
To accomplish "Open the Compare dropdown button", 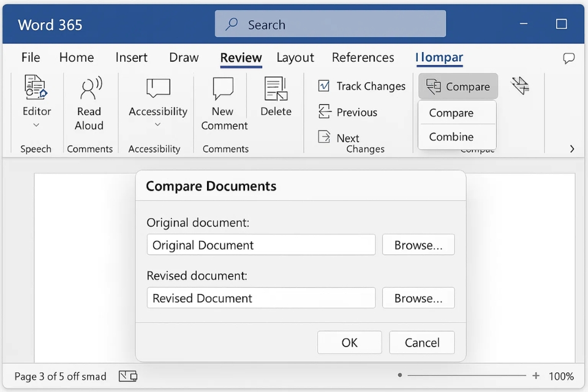I will 458,86.
